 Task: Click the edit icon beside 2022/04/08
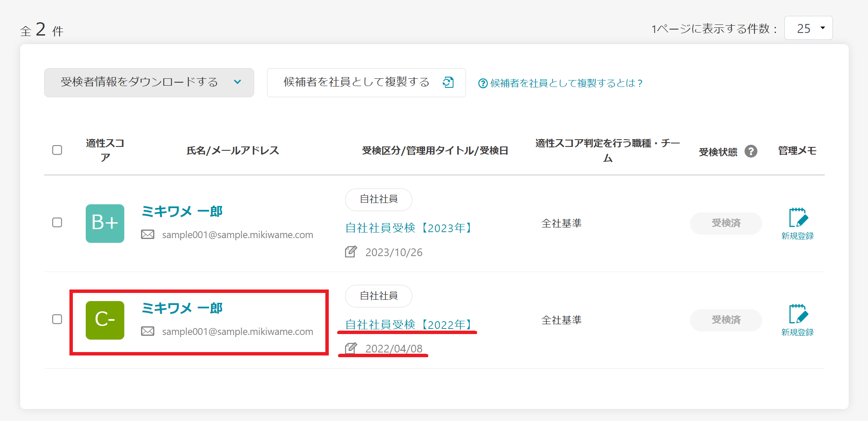(x=351, y=348)
